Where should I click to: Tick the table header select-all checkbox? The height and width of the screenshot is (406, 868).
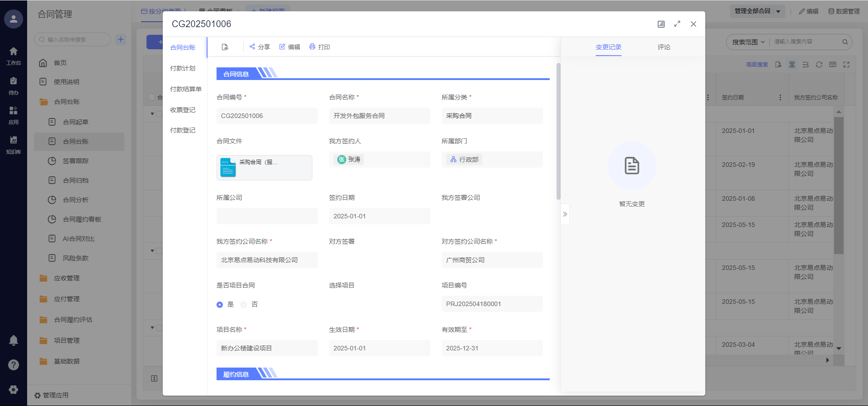[x=152, y=97]
